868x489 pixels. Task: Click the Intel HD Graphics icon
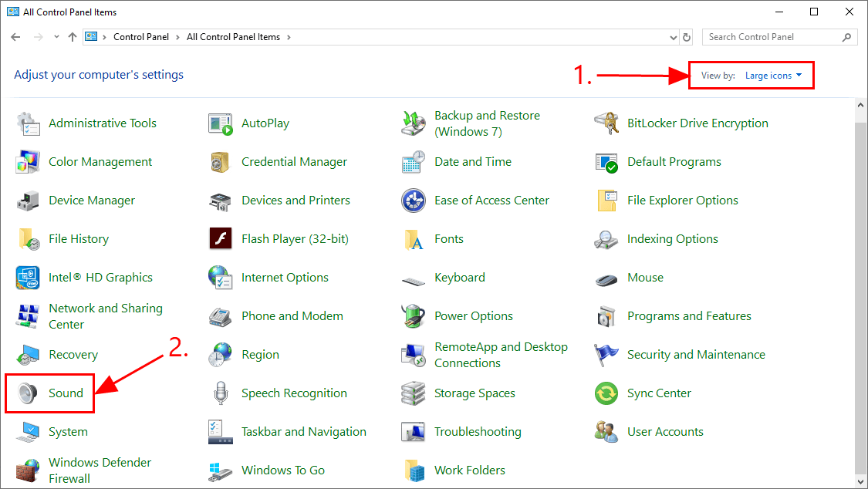tap(28, 278)
